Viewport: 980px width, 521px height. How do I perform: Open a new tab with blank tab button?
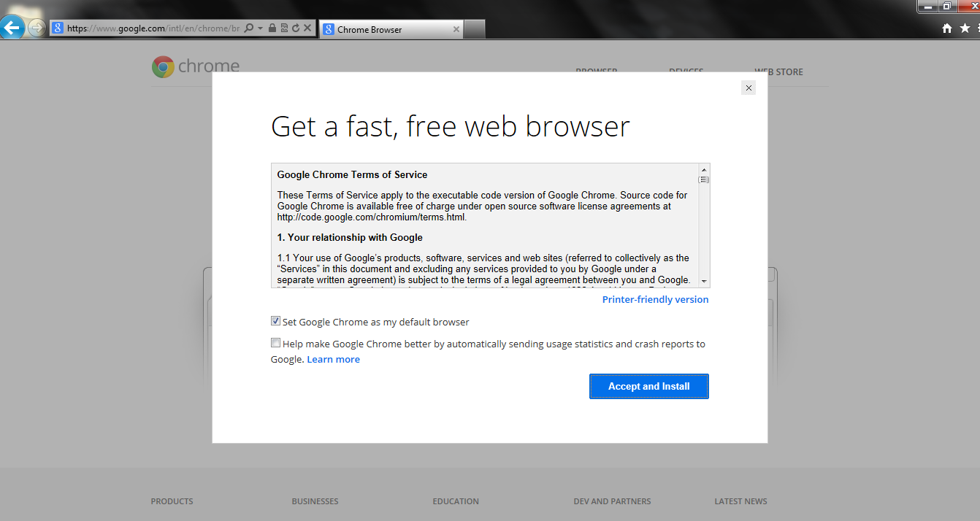[x=475, y=29]
